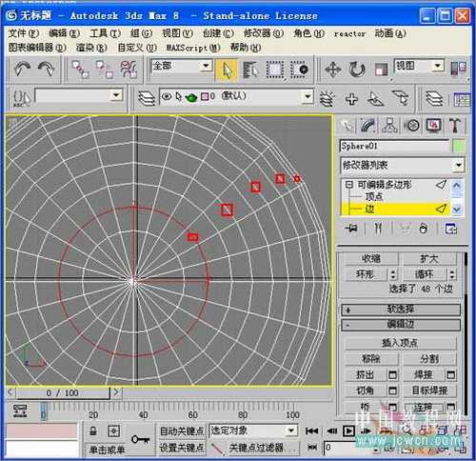Click the 插入顶点 button

click(x=400, y=343)
